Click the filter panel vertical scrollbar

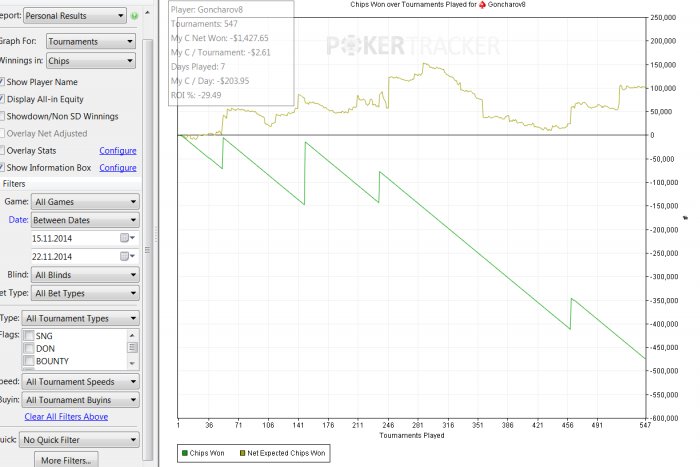tap(147, 250)
